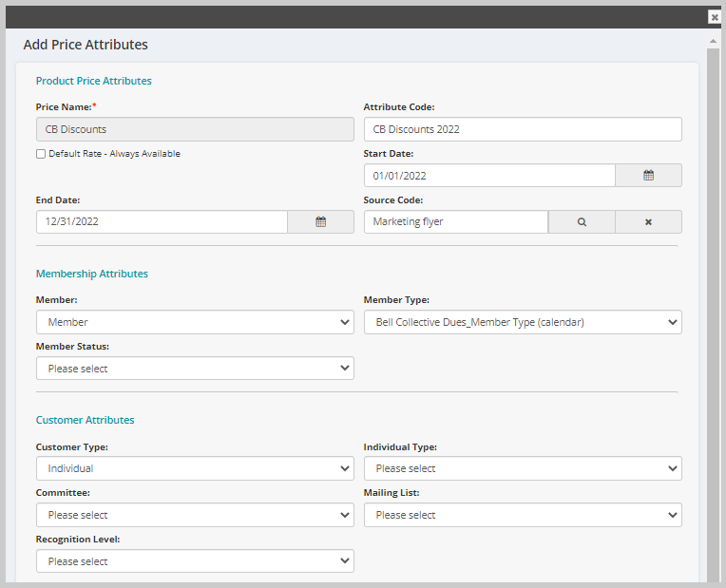726x588 pixels.
Task: Click the Default Rate - Always Available label
Action: [114, 154]
